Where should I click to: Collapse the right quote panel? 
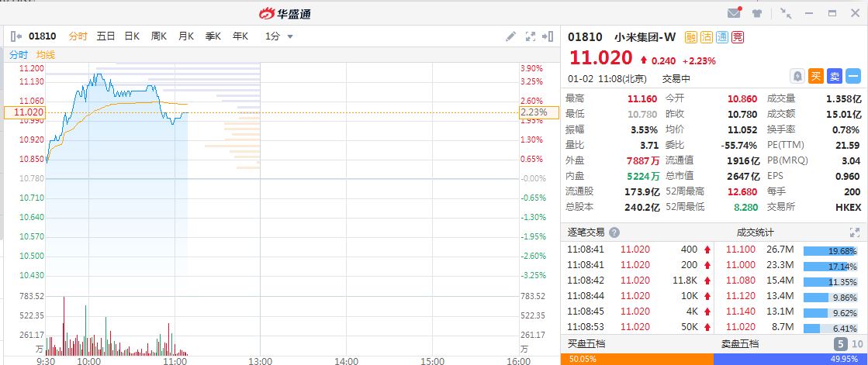[x=549, y=36]
